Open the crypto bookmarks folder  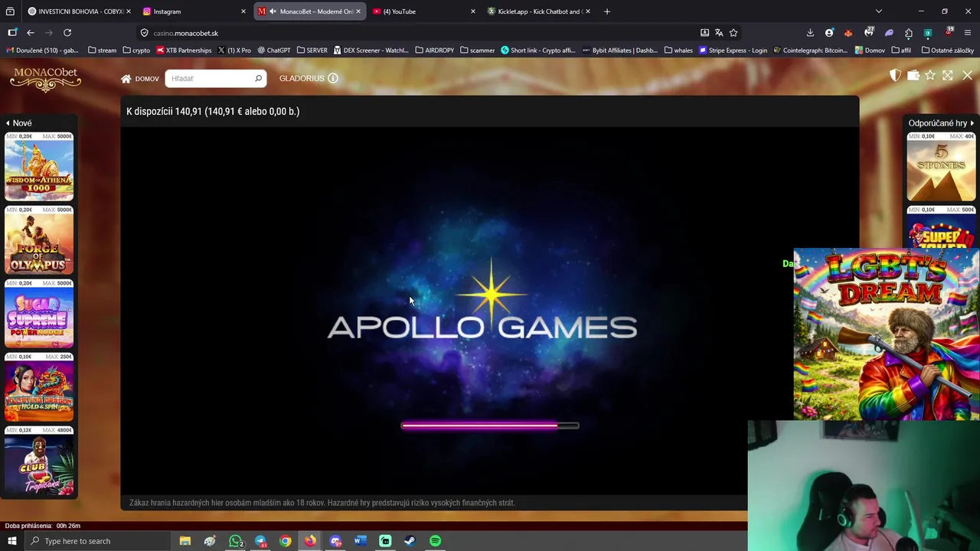[136, 51]
